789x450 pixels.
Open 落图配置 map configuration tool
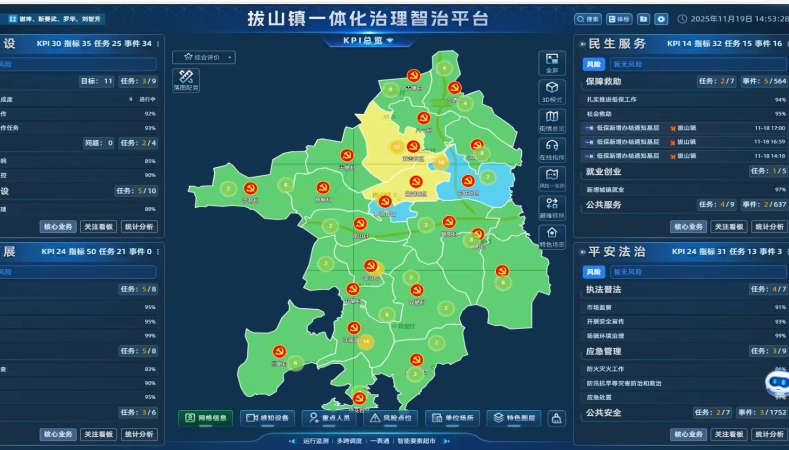186,79
